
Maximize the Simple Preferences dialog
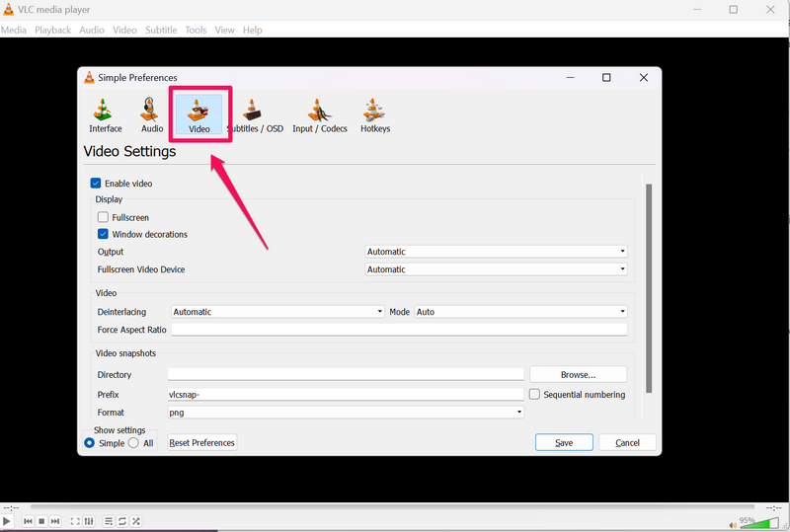coord(606,77)
